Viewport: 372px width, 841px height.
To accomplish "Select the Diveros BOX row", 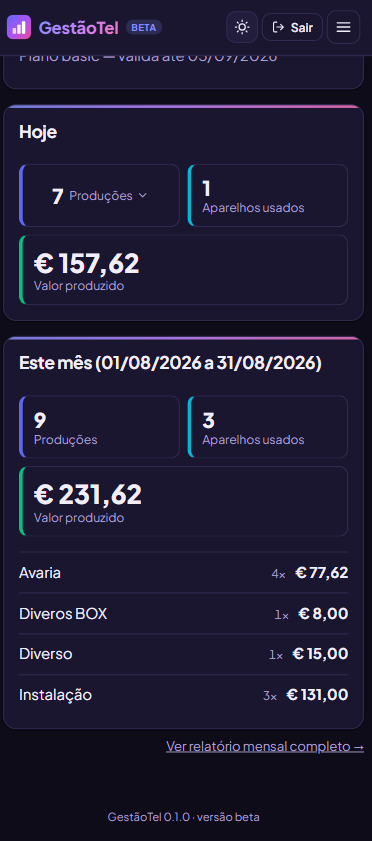I will [x=183, y=614].
